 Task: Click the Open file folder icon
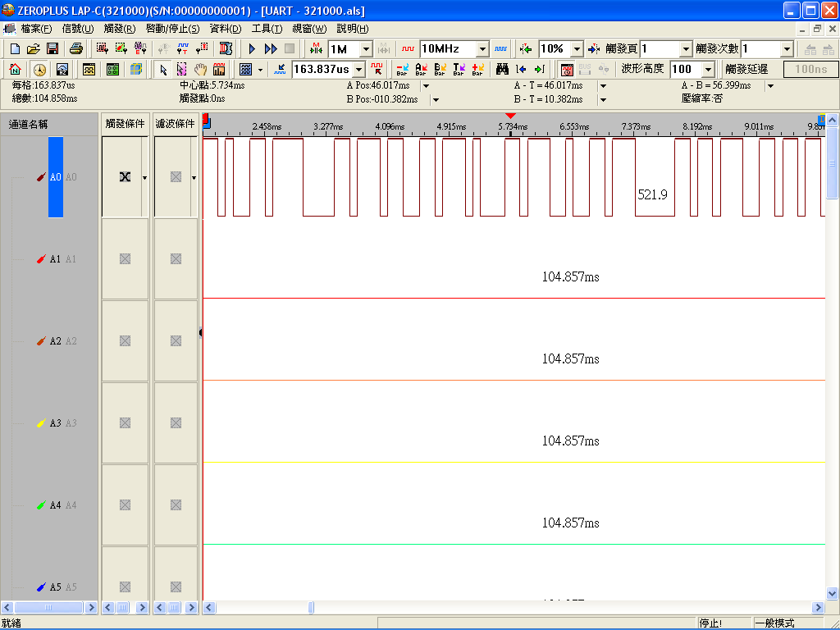click(x=33, y=49)
